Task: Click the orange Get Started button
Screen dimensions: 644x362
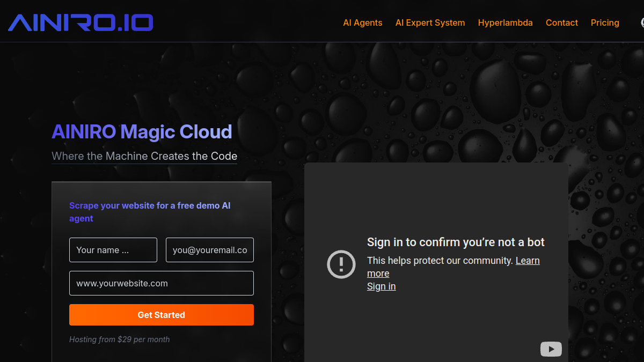Action: point(162,315)
